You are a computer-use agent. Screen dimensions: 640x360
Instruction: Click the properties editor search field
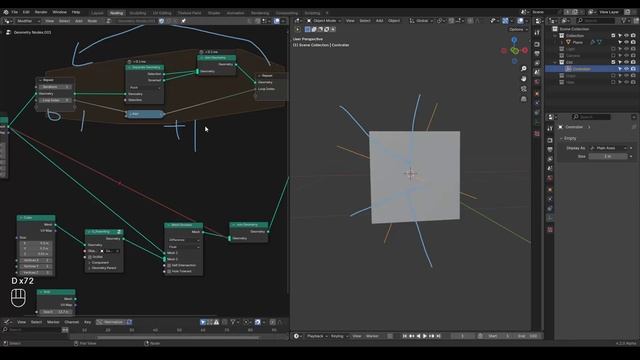tap(591, 117)
